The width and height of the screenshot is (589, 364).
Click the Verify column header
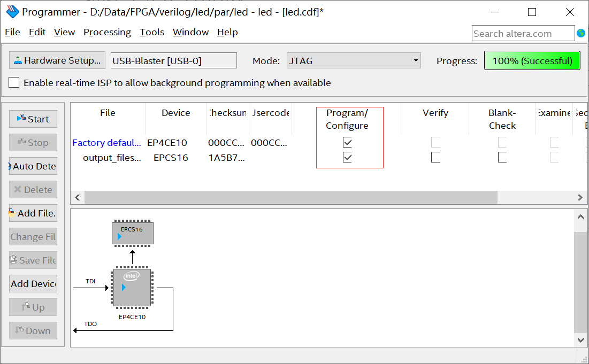click(435, 113)
